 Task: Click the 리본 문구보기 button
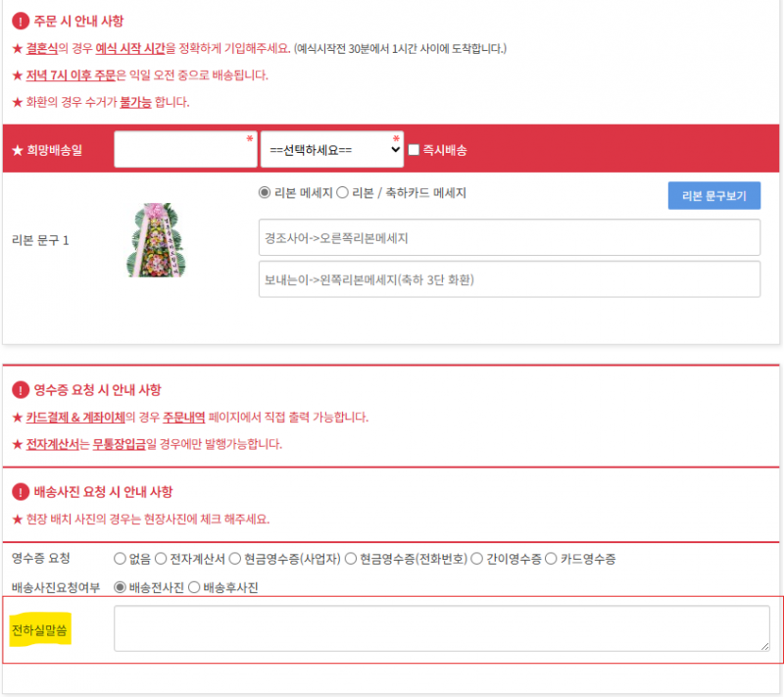click(x=714, y=195)
